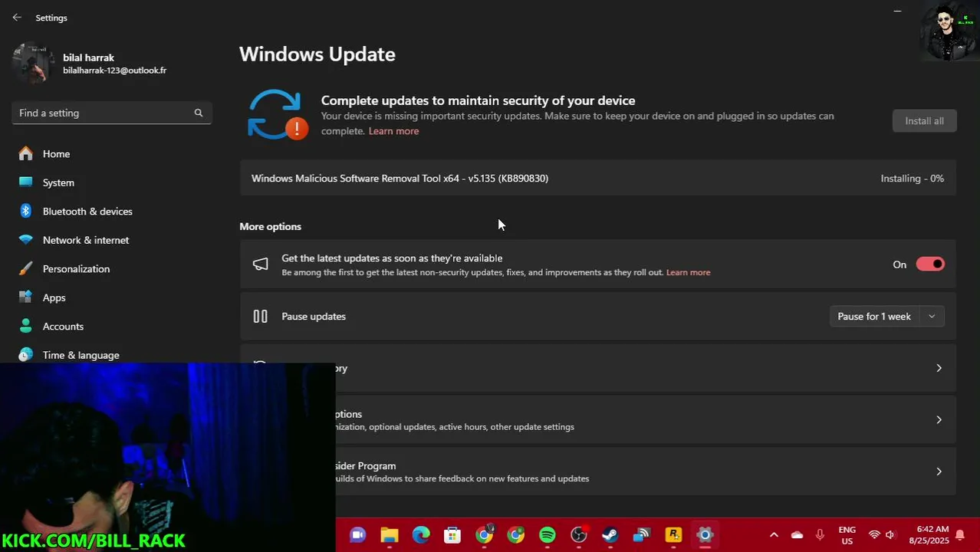Click the megaphone icon for latest updates
980x552 pixels.
coord(261,264)
